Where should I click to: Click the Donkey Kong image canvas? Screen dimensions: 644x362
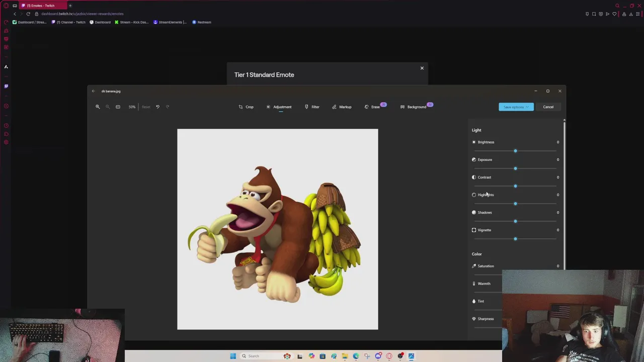(278, 229)
